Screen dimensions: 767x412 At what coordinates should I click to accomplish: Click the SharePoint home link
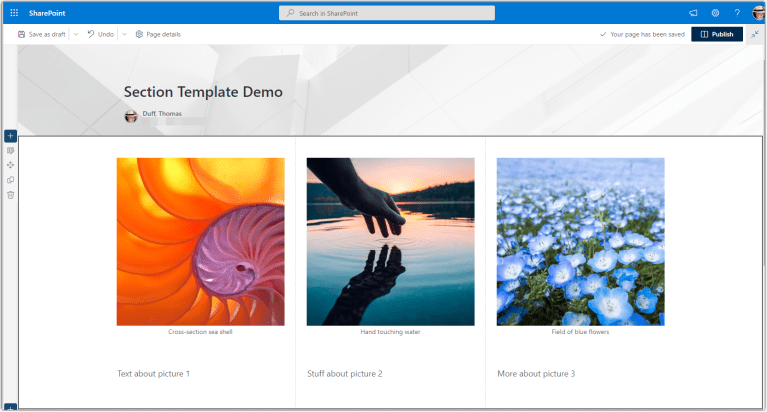tap(47, 13)
